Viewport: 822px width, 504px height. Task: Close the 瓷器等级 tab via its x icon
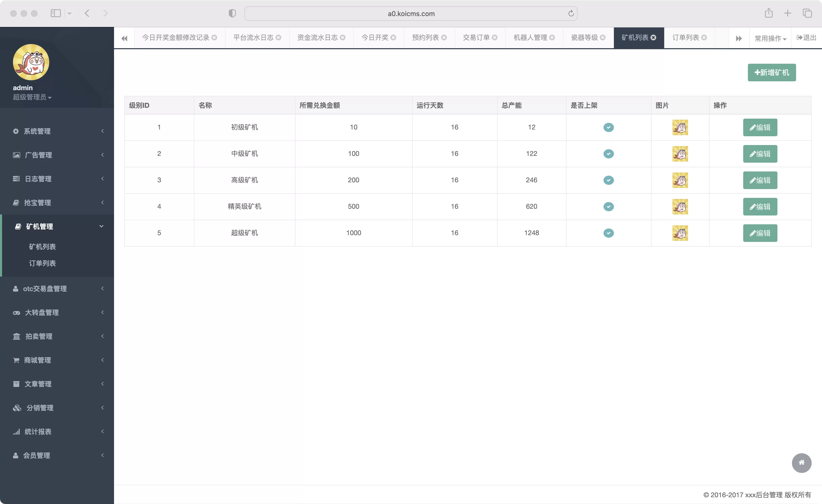603,38
